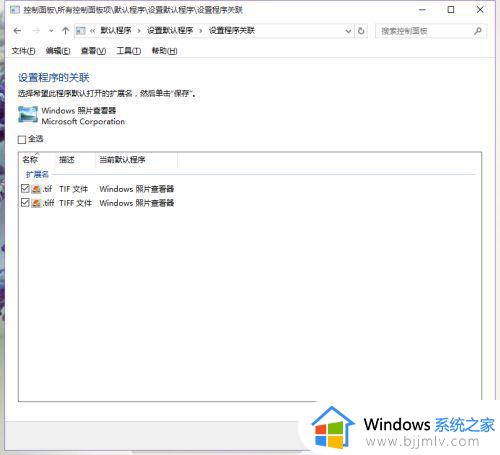
Task: Click the 设置默认程序 breadcrumb
Action: click(x=170, y=31)
